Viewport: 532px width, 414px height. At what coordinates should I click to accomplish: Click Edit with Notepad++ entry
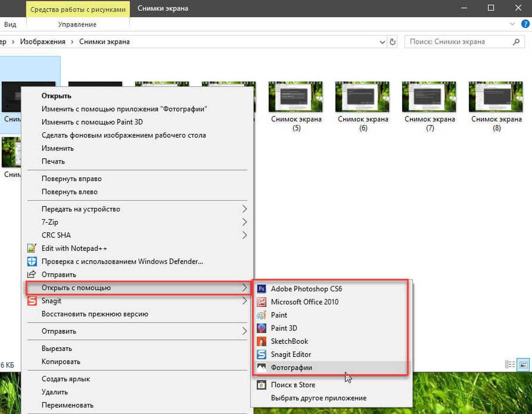coord(74,248)
